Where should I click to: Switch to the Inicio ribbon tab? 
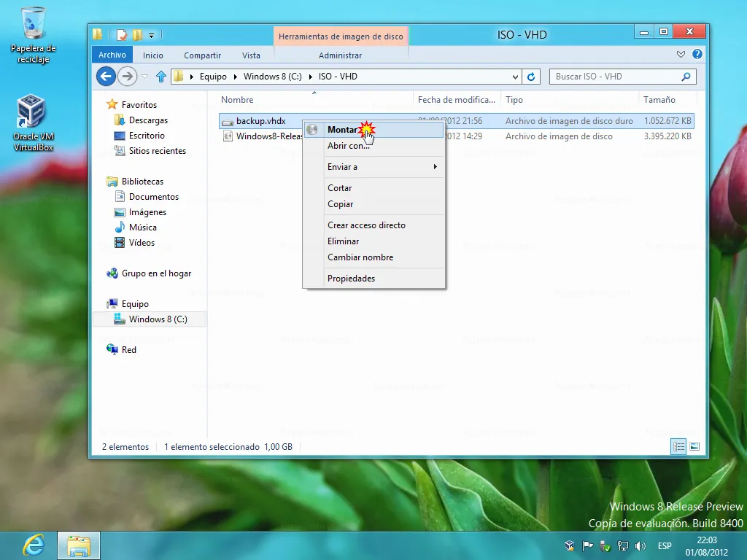[153, 55]
